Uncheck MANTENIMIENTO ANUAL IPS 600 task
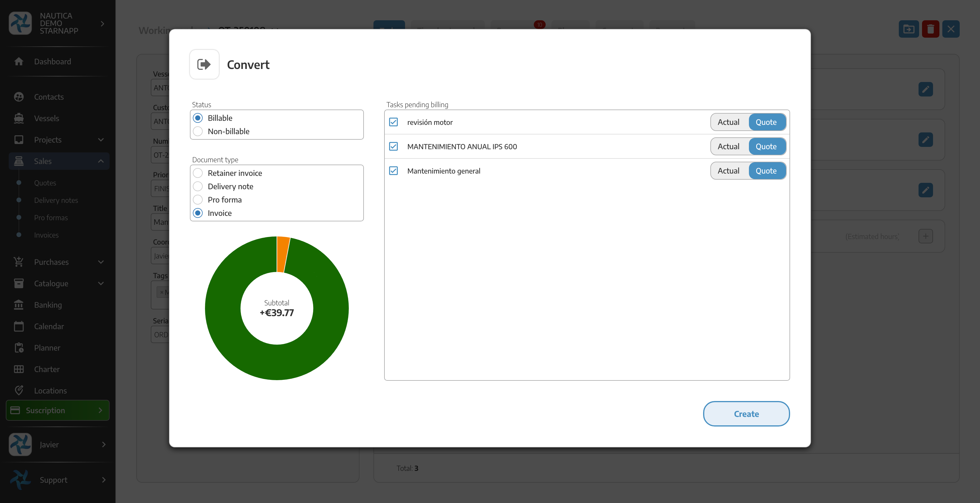This screenshot has width=980, height=503. click(x=393, y=146)
